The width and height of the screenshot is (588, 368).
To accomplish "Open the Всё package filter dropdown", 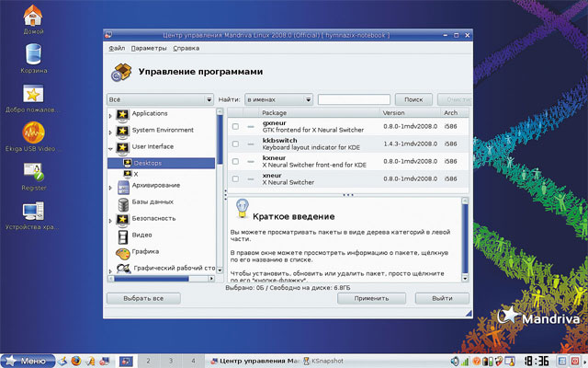I will [160, 99].
